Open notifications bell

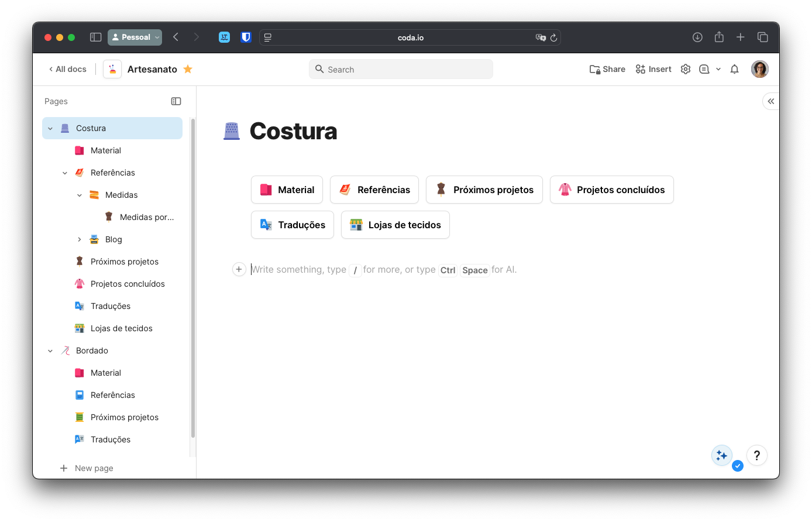[x=734, y=68]
